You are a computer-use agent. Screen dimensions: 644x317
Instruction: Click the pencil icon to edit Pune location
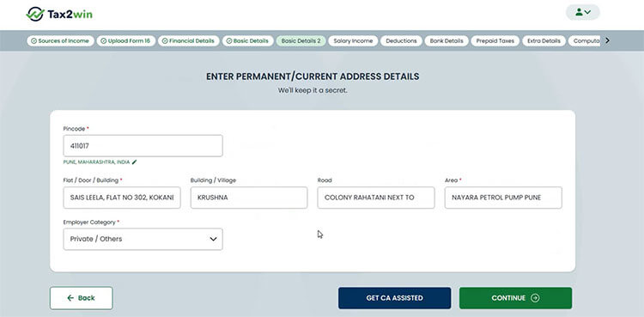pos(134,162)
